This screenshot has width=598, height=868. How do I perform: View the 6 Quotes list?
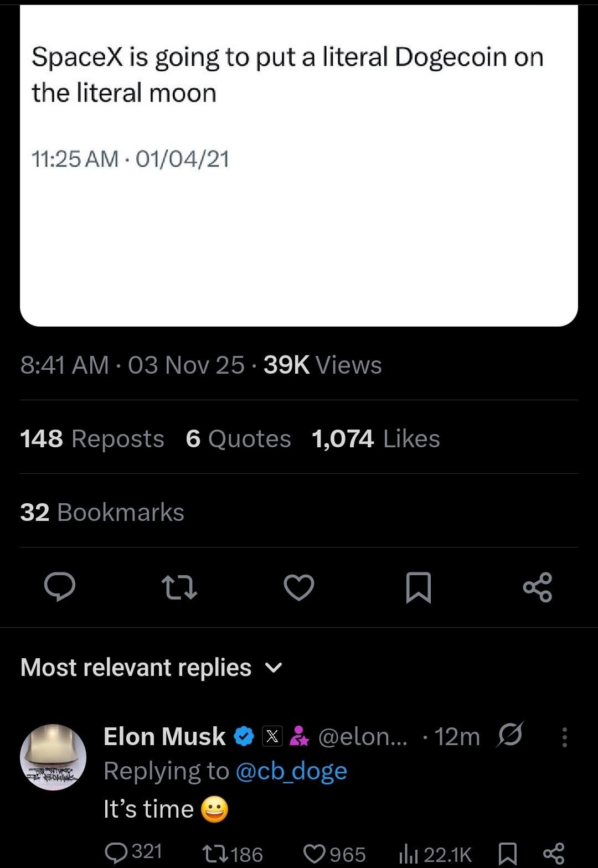tap(238, 439)
